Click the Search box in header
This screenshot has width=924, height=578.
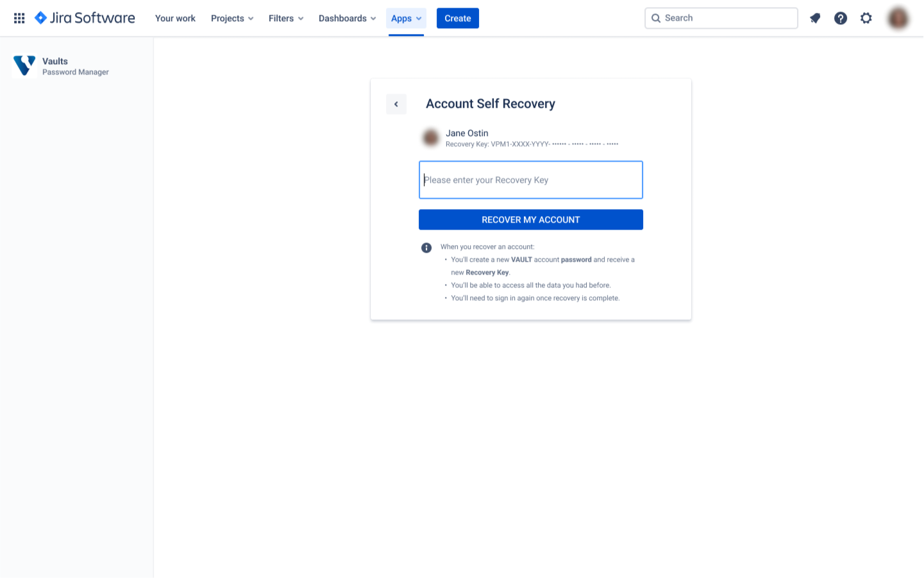click(721, 18)
